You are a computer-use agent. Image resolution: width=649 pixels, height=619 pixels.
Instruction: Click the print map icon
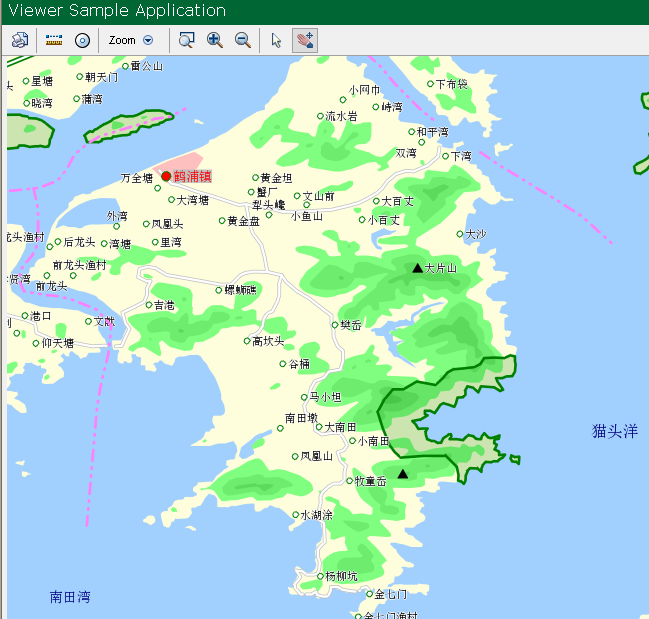(x=20, y=40)
